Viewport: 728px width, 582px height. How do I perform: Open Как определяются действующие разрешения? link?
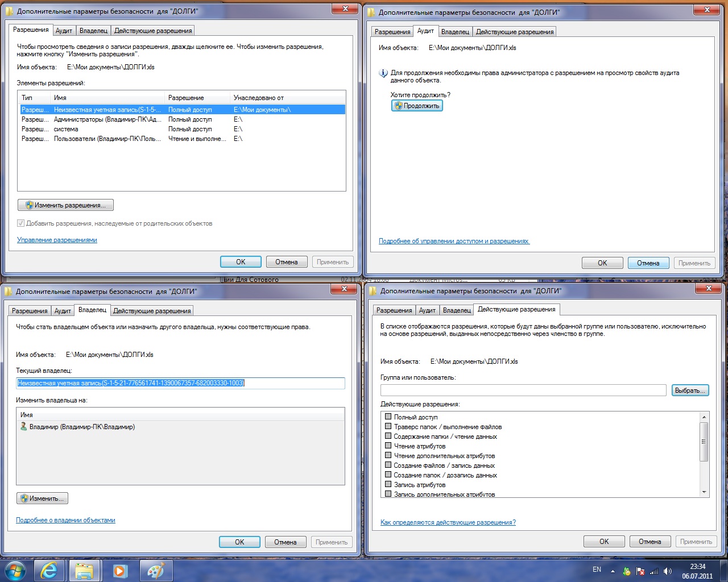pyautogui.click(x=448, y=522)
